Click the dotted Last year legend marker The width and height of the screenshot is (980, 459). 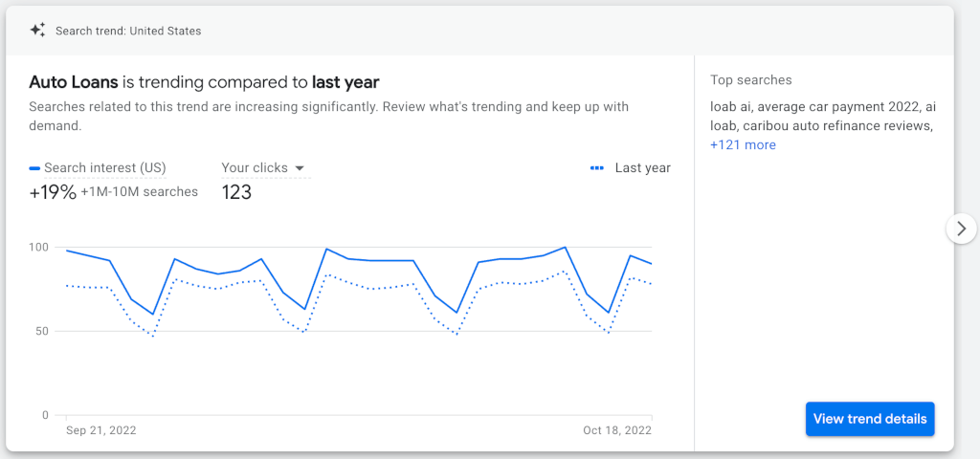point(597,168)
